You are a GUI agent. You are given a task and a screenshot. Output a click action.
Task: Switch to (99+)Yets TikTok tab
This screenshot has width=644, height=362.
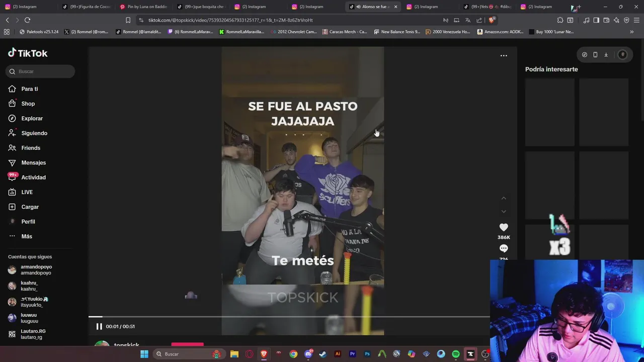(x=488, y=7)
